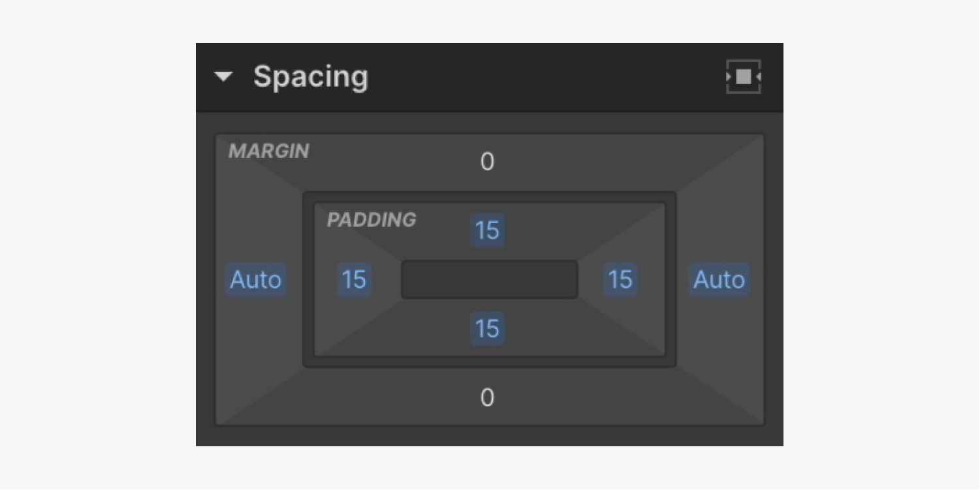Edit the right padding value 15
980x490 pixels.
tap(620, 280)
